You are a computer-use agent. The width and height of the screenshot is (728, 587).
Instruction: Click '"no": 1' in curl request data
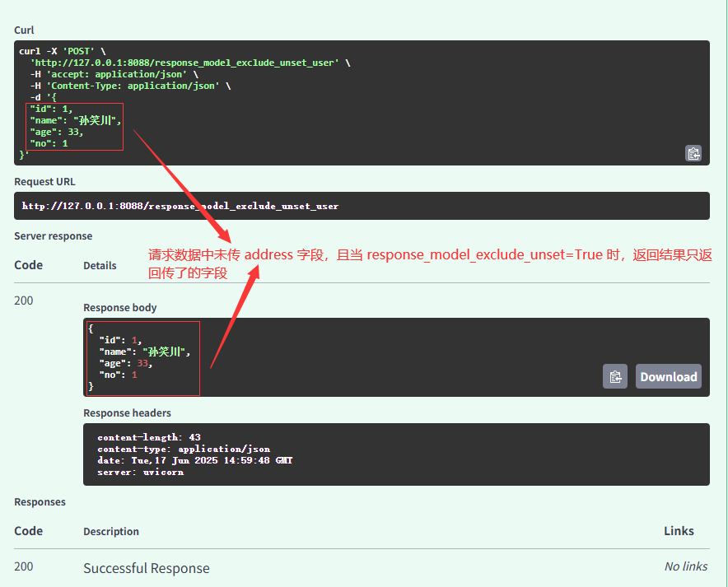(49, 143)
